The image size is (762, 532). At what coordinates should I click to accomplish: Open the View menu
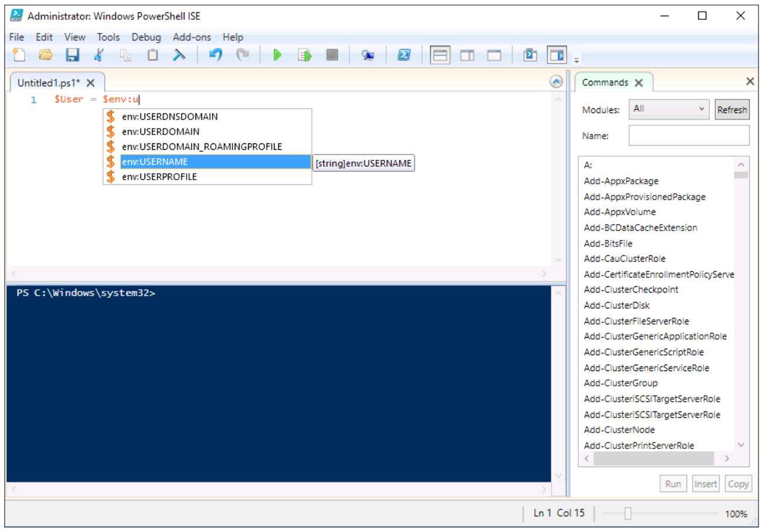(x=75, y=37)
